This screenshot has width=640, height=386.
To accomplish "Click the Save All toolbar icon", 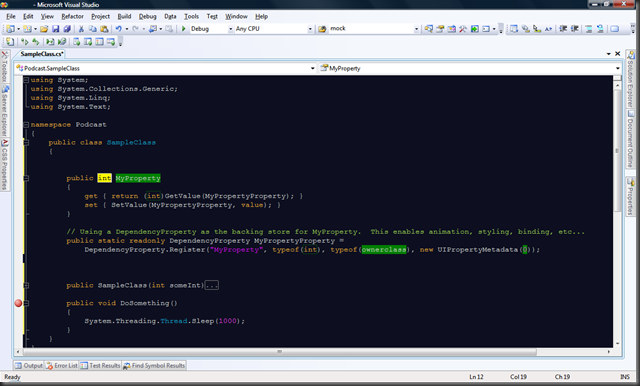I will (67, 29).
